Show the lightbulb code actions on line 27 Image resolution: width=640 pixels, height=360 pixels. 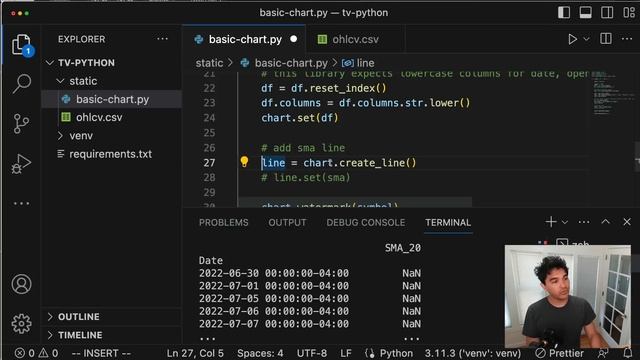point(244,162)
